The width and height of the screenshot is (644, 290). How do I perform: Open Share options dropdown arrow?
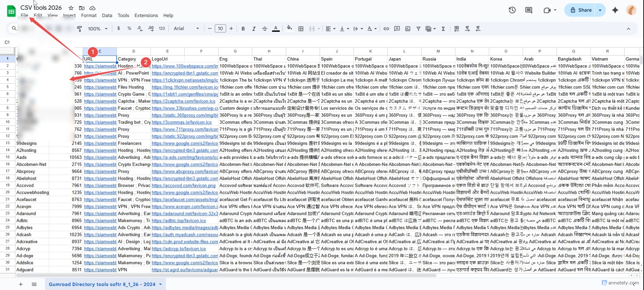click(600, 10)
